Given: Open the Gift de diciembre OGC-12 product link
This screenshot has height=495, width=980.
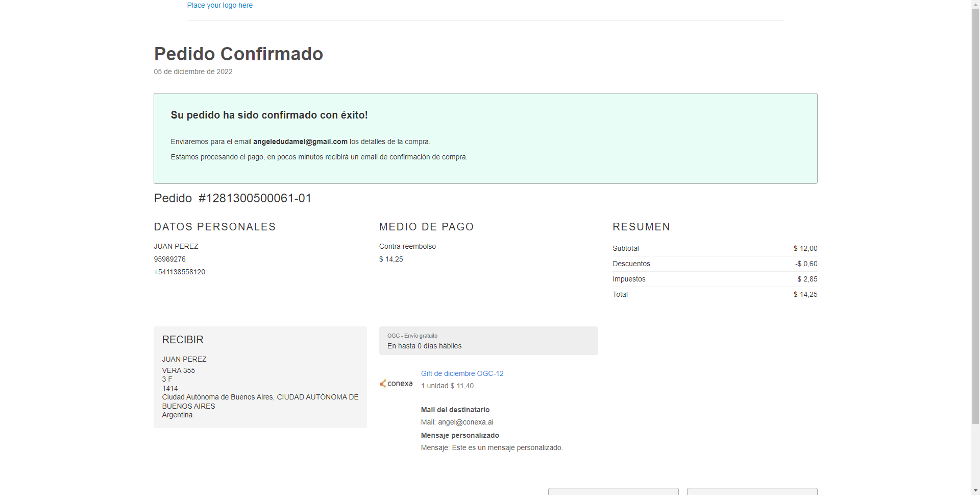Looking at the screenshot, I should click(x=462, y=373).
